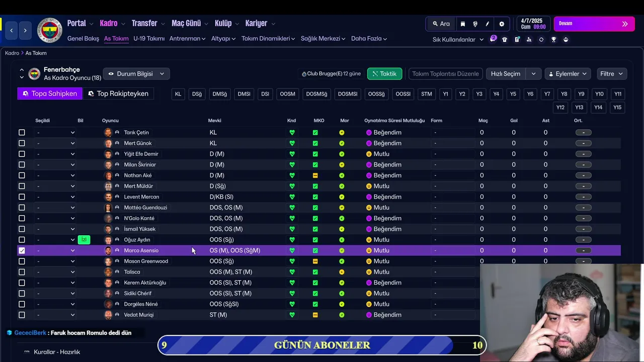Click the MKO check icon for Mert Müldür
The height and width of the screenshot is (362, 644).
(x=315, y=186)
